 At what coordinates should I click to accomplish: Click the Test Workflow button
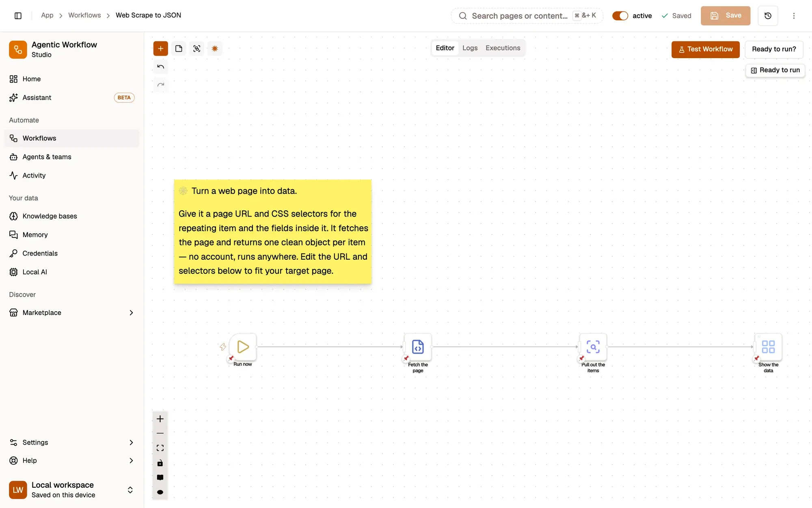tap(705, 49)
